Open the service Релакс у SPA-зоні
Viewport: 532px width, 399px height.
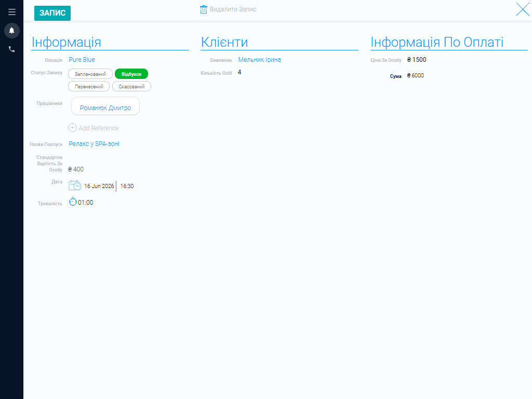click(94, 144)
